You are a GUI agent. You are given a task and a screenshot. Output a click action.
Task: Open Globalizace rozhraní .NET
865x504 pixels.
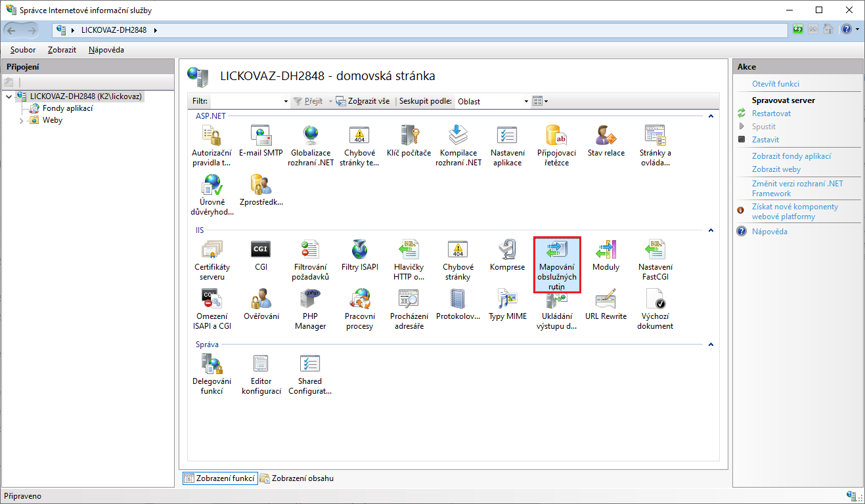[x=311, y=146]
